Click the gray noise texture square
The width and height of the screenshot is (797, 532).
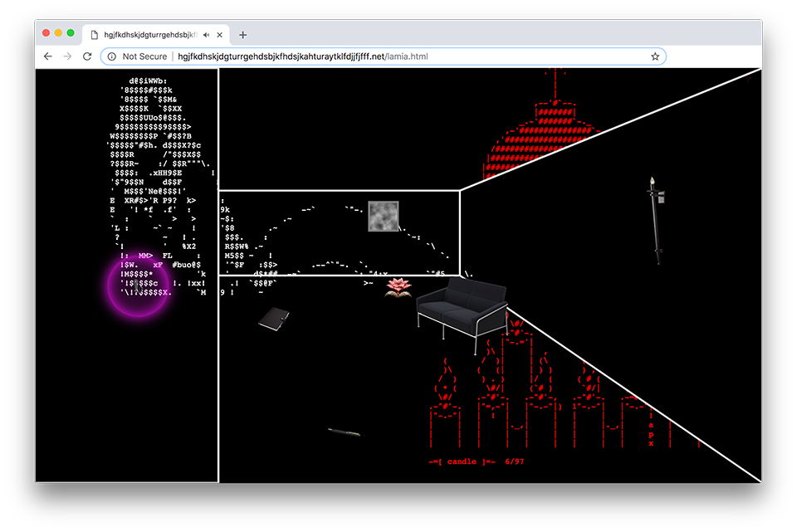coord(383,216)
